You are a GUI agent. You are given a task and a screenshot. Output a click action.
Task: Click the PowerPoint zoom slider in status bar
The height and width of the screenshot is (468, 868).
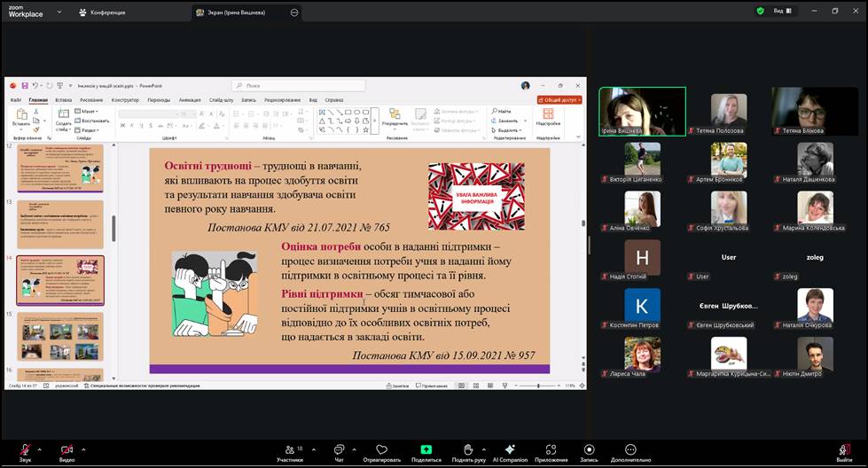point(538,386)
